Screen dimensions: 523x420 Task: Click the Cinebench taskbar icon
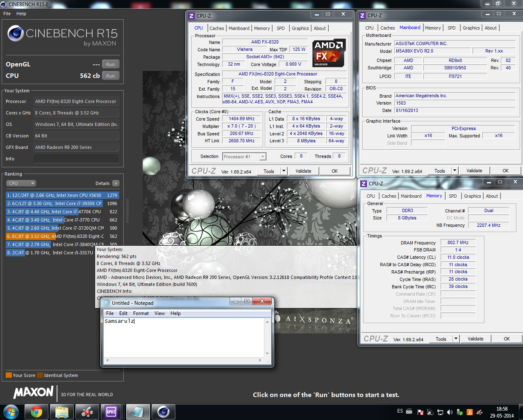[x=164, y=412]
